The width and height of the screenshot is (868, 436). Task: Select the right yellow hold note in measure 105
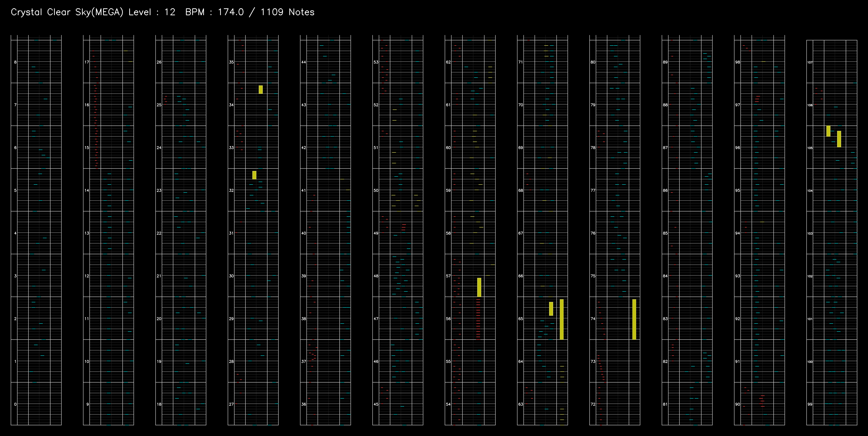(839, 139)
